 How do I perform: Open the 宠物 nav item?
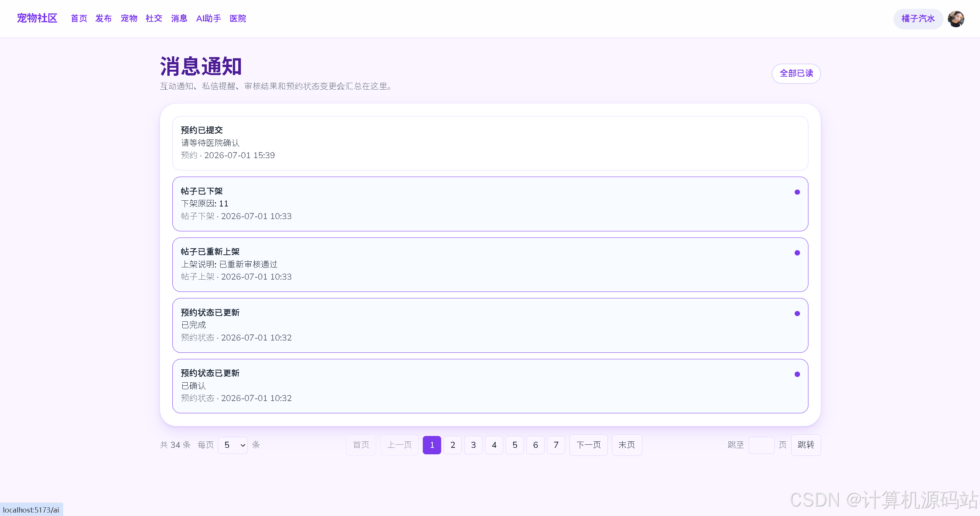click(x=129, y=18)
